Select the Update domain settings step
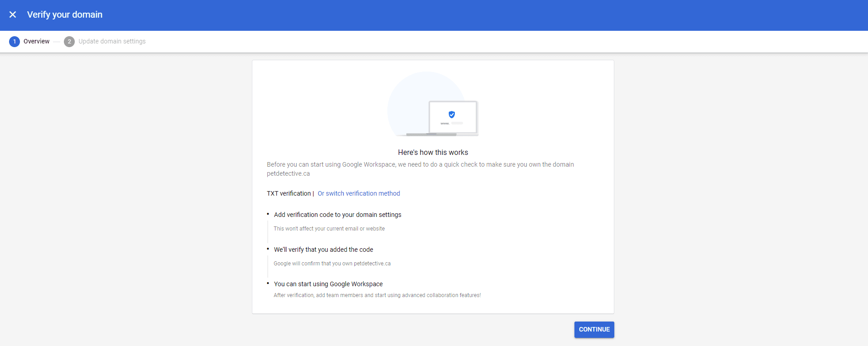Viewport: 868px width, 346px height. pyautogui.click(x=112, y=41)
